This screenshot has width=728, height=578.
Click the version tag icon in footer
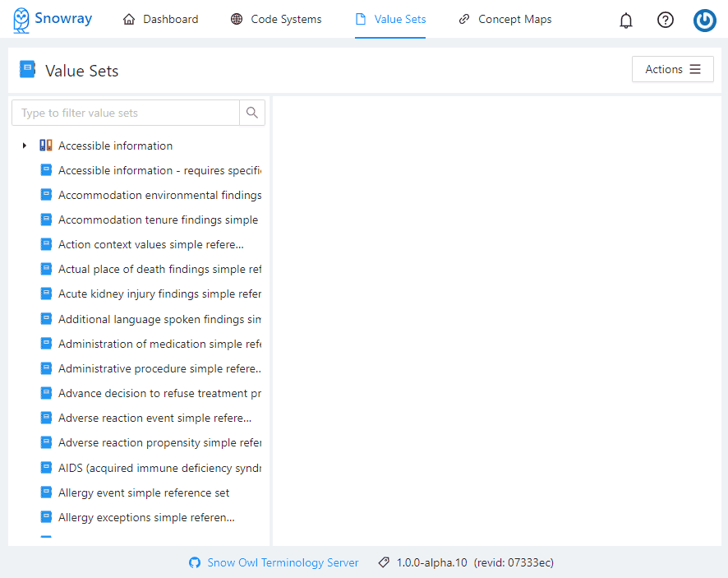click(x=383, y=563)
